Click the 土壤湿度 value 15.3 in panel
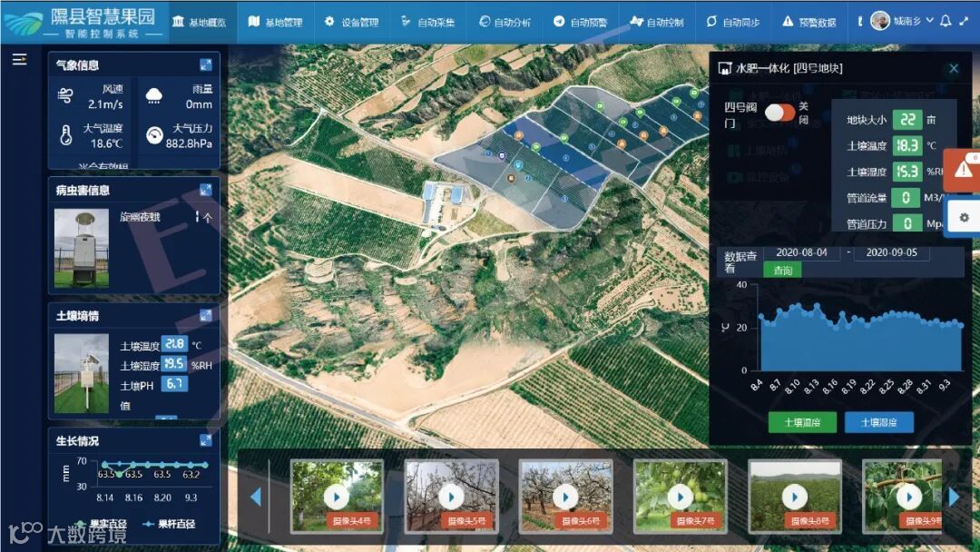The image size is (980, 552). pyautogui.click(x=906, y=172)
